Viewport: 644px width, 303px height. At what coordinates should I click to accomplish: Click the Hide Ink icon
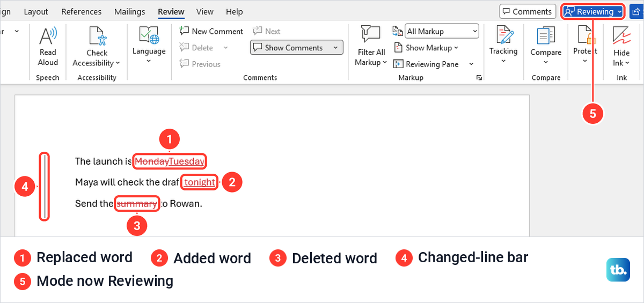click(x=621, y=36)
